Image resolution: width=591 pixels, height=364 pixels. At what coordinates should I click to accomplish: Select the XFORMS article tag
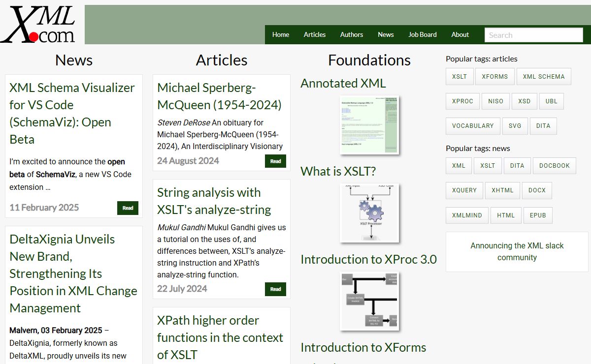(x=495, y=77)
